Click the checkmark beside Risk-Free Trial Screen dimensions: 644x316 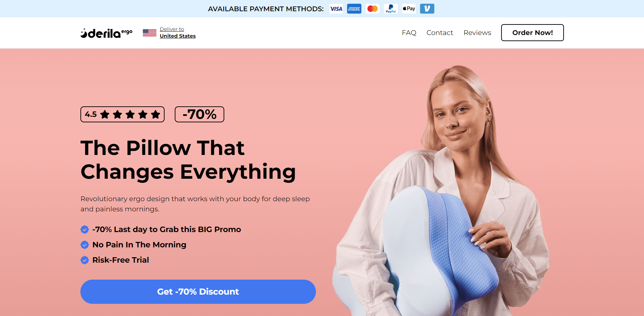84,260
